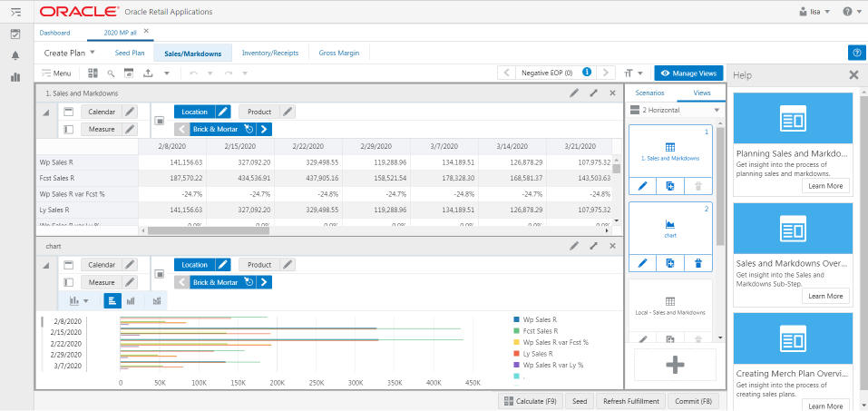Edit the Location dimension with pencil icon
The image size is (868, 411).
coord(223,112)
